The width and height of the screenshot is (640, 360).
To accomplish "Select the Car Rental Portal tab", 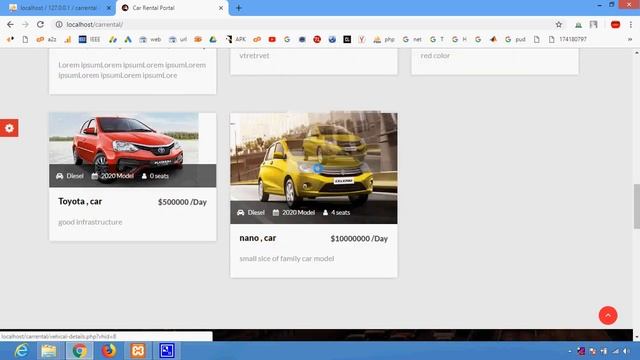I will pyautogui.click(x=171, y=8).
